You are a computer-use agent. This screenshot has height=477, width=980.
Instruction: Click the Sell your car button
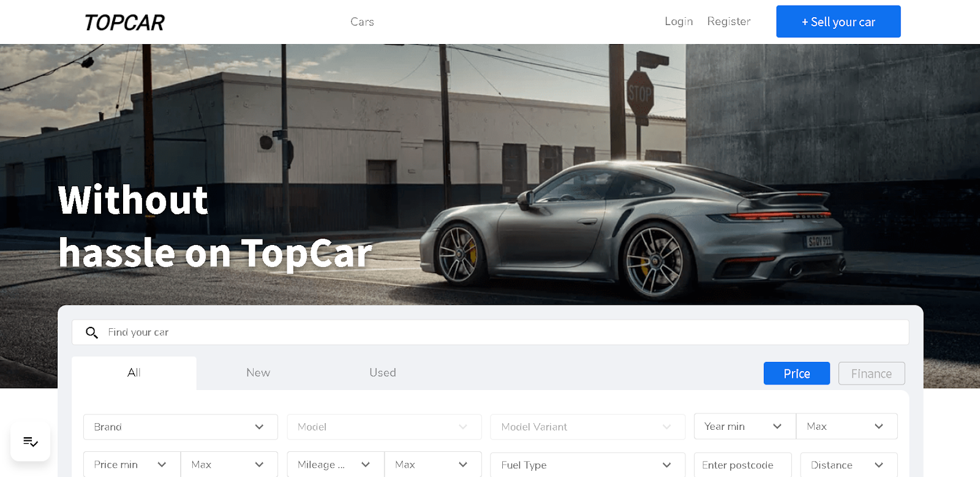pos(839,21)
